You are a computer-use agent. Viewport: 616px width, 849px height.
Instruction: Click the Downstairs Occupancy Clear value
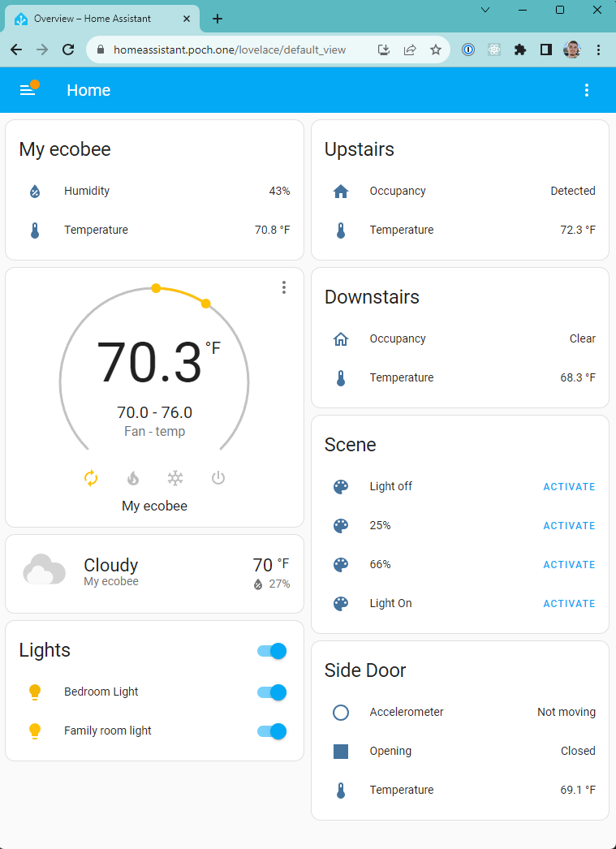(x=583, y=339)
